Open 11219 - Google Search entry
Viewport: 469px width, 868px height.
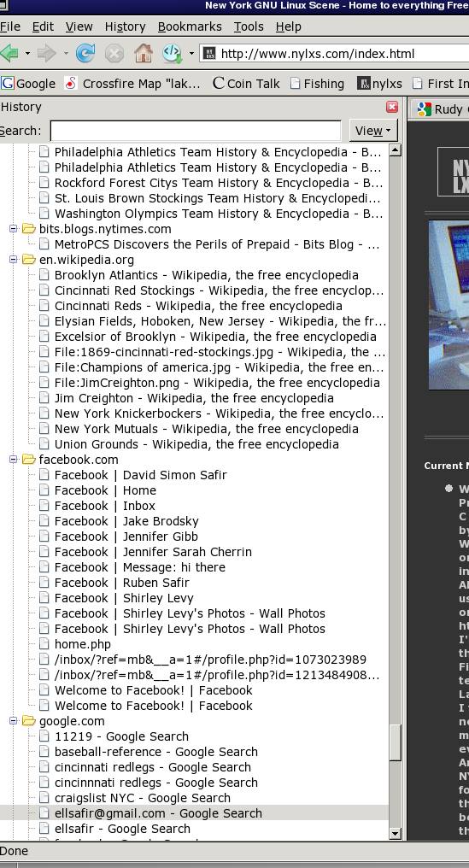[x=121, y=736]
